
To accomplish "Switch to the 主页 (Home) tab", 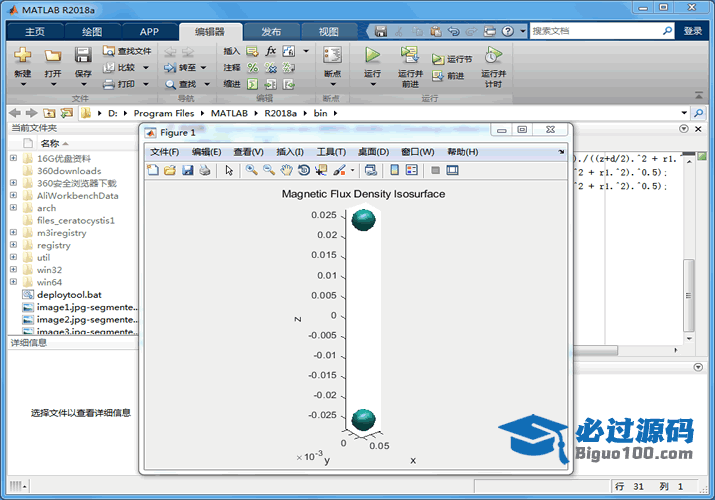I will click(x=35, y=31).
